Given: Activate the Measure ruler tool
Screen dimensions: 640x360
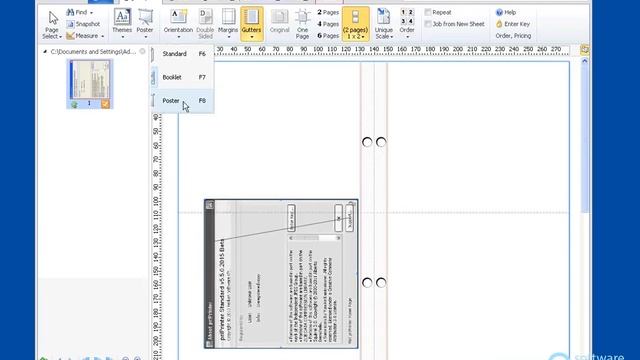Looking at the screenshot, I should tap(70, 36).
